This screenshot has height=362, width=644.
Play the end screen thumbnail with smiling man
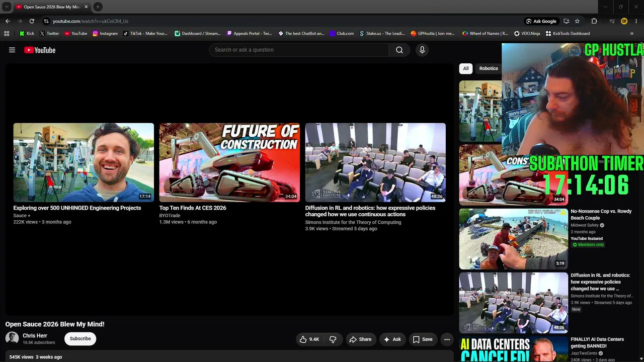pos(84,162)
